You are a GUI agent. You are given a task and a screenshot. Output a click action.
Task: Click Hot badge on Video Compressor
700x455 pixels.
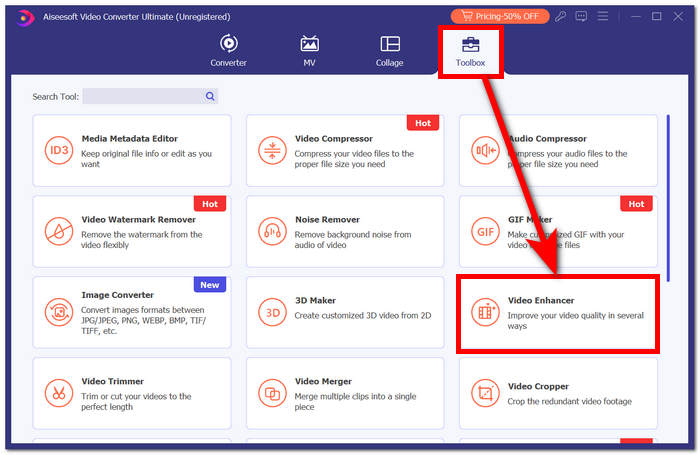coord(423,123)
